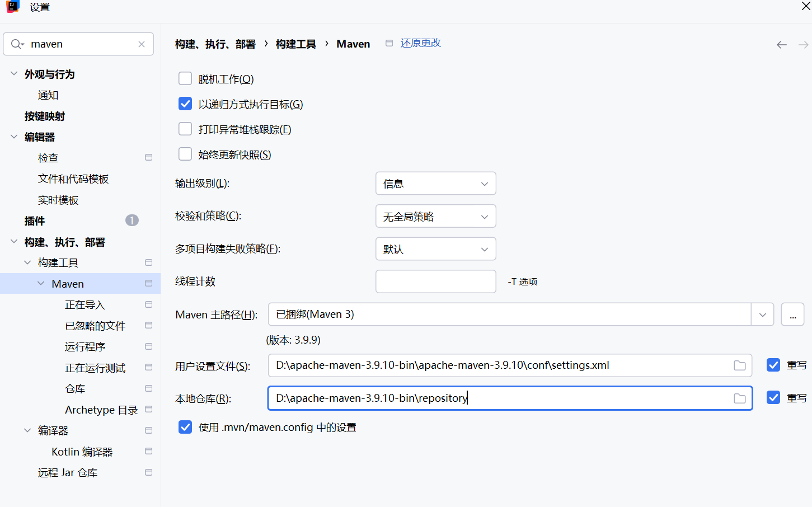The image size is (812, 507).
Task: Open 运行程序 Maven subpage
Action: [85, 346]
